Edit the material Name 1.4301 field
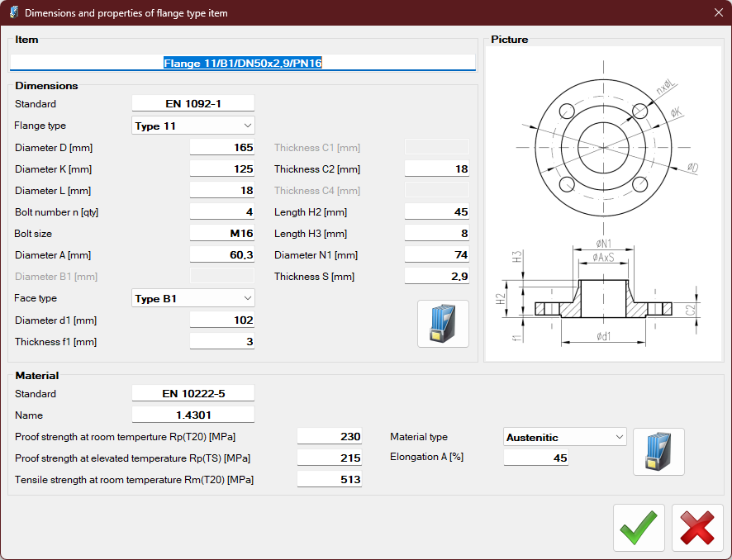The height and width of the screenshot is (560, 732). pyautogui.click(x=193, y=415)
